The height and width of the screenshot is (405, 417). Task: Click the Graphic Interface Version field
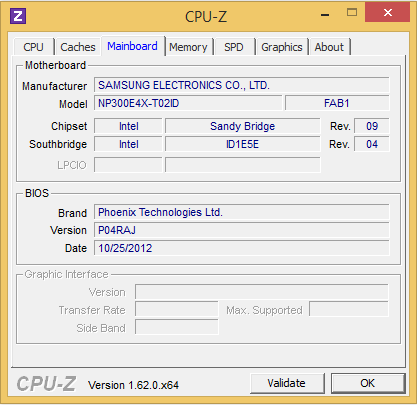[x=262, y=292]
